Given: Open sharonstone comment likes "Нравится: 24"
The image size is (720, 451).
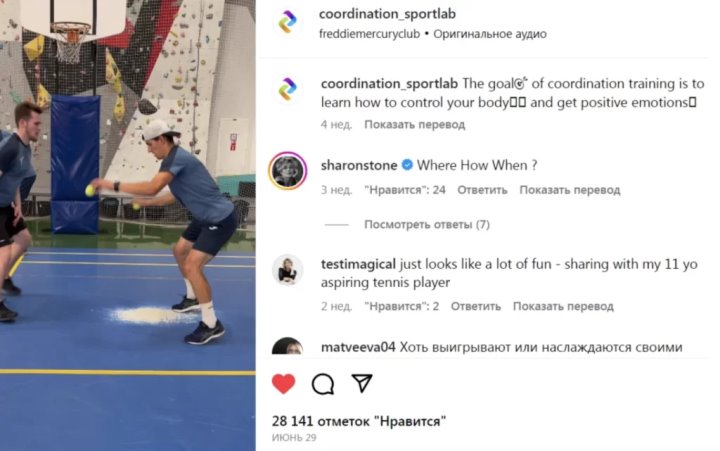Looking at the screenshot, I should [x=405, y=190].
